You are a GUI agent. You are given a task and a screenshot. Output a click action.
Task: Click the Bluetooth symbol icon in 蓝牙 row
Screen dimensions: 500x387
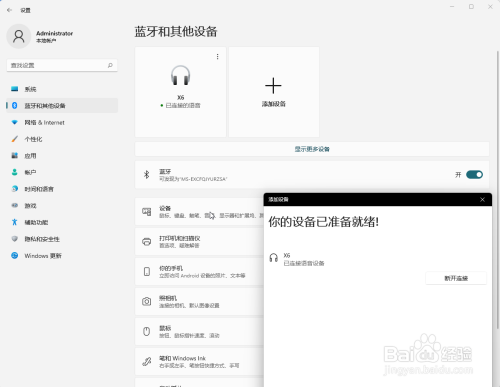[x=146, y=175]
